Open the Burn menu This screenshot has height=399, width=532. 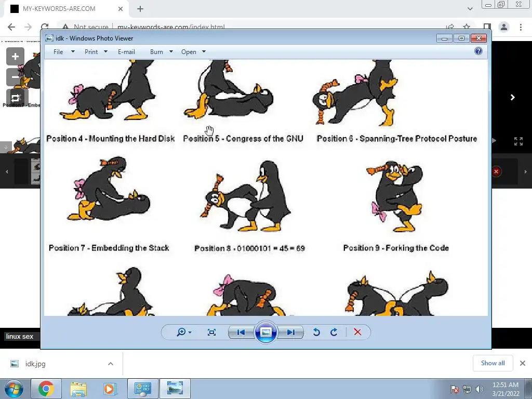click(x=156, y=52)
